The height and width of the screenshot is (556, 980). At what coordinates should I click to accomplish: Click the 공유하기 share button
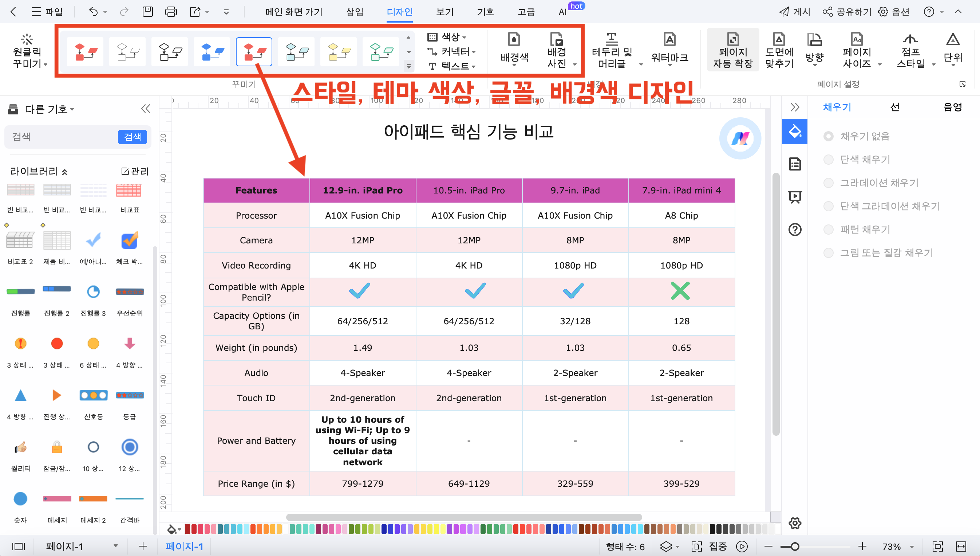coord(847,11)
